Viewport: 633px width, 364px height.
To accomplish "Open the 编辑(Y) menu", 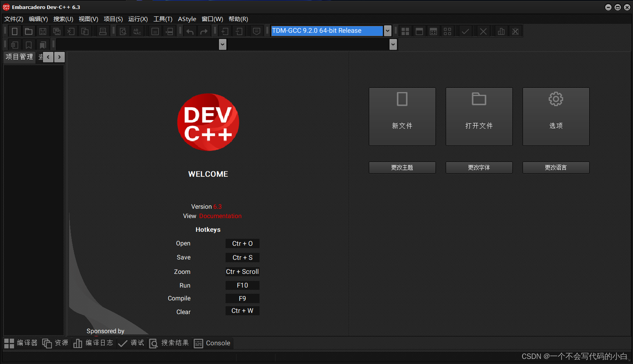I will (38, 19).
